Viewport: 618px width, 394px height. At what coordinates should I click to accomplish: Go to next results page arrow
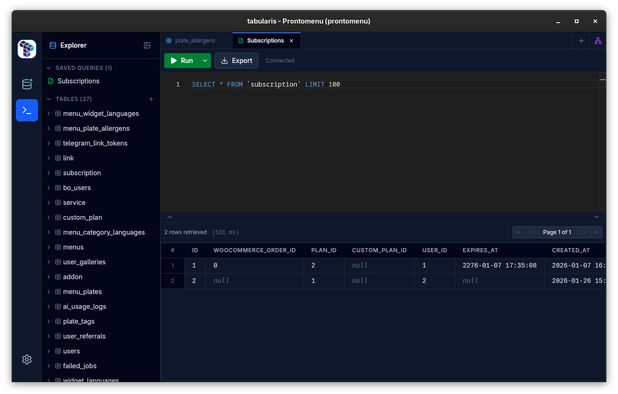coord(584,232)
